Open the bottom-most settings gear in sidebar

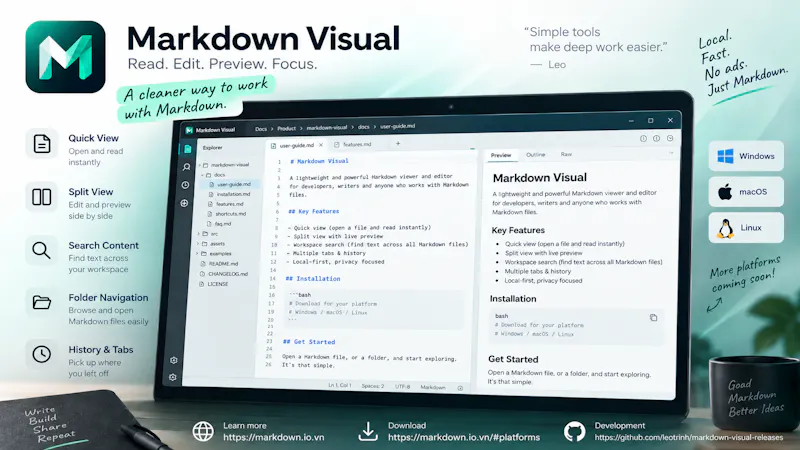pyautogui.click(x=172, y=377)
